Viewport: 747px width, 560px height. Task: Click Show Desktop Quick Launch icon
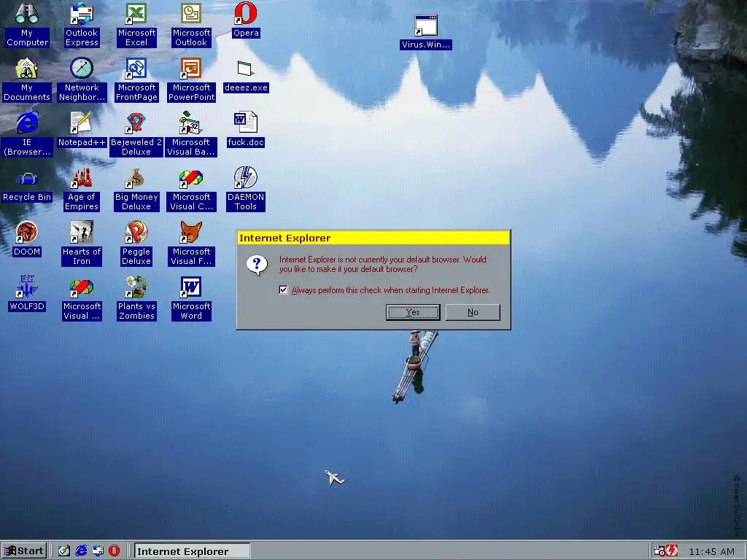[64, 551]
